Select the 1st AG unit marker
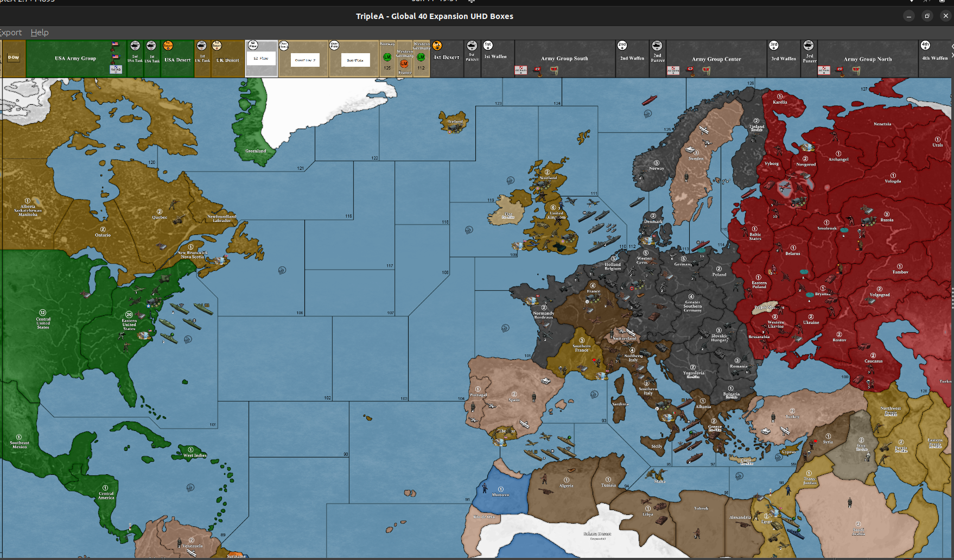Viewport: 954px width, 560px height. click(x=116, y=69)
